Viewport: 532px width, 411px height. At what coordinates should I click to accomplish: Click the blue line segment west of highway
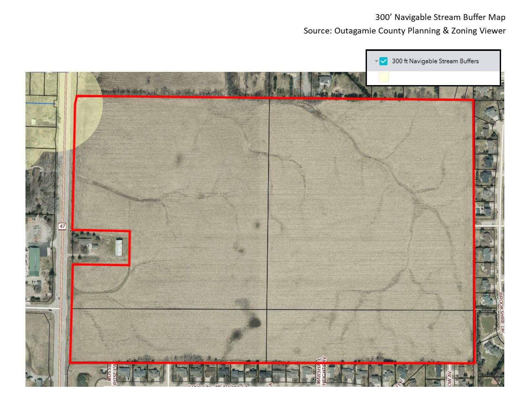click(x=40, y=103)
